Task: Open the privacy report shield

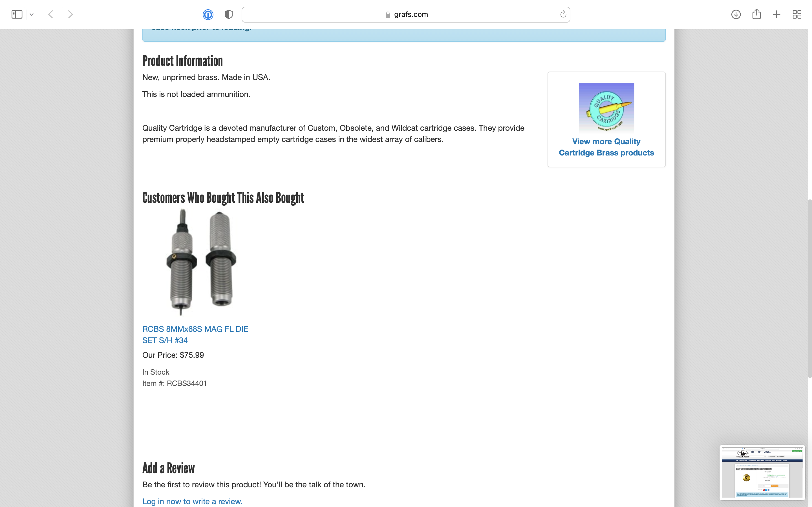Action: pos(228,14)
